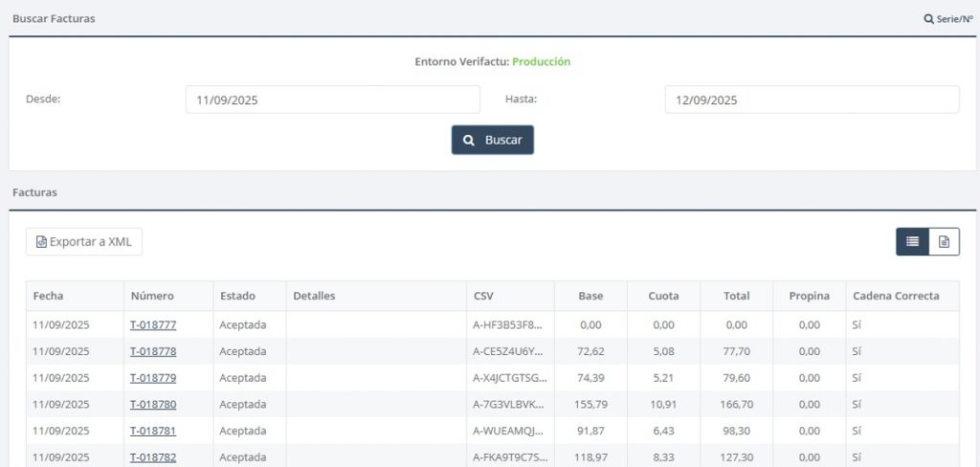Sort by Cadena Correcta column header

coord(895,297)
